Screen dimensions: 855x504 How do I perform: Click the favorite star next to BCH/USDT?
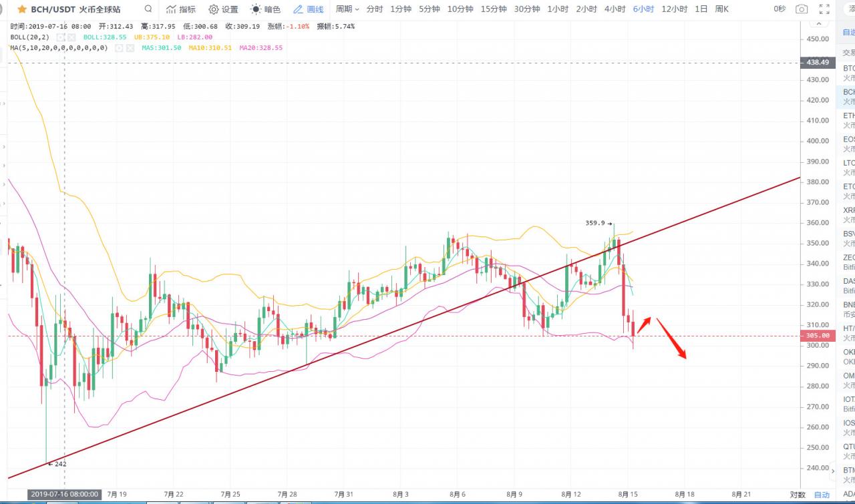(x=22, y=9)
